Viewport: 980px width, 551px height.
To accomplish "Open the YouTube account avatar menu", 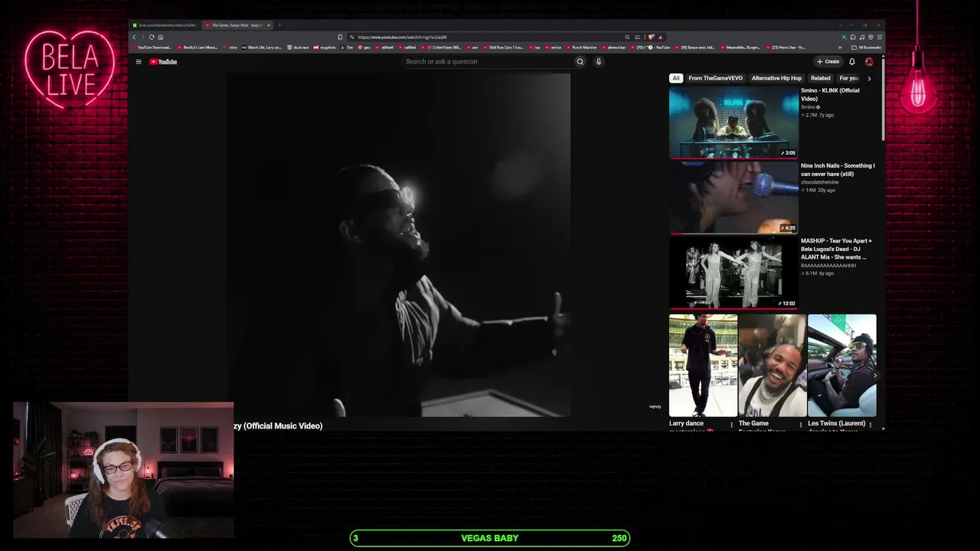I will point(869,62).
